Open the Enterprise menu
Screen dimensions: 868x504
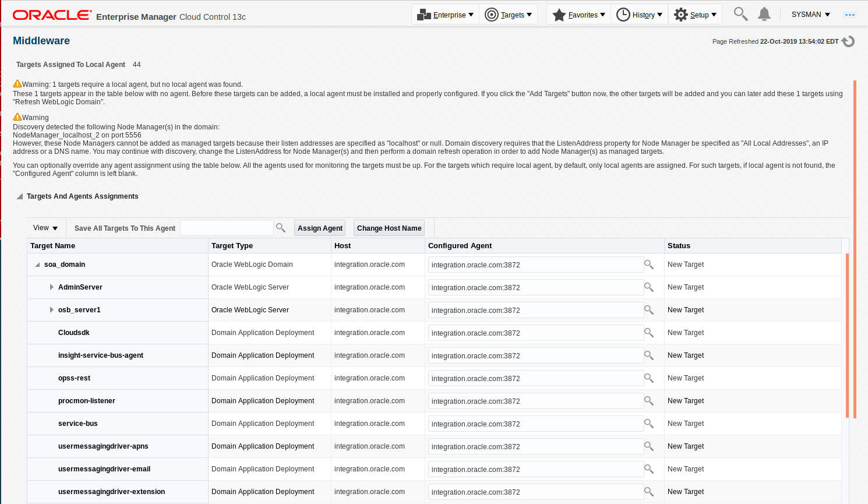point(446,15)
